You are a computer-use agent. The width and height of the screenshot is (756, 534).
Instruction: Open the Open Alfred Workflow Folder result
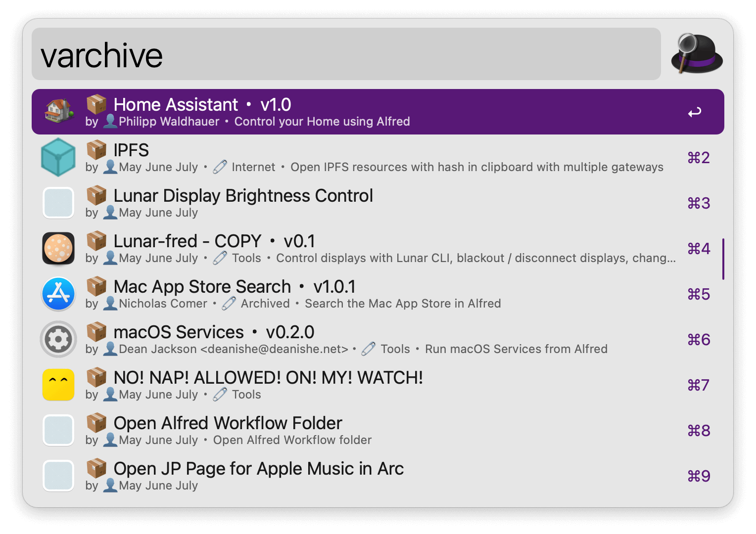[378, 430]
